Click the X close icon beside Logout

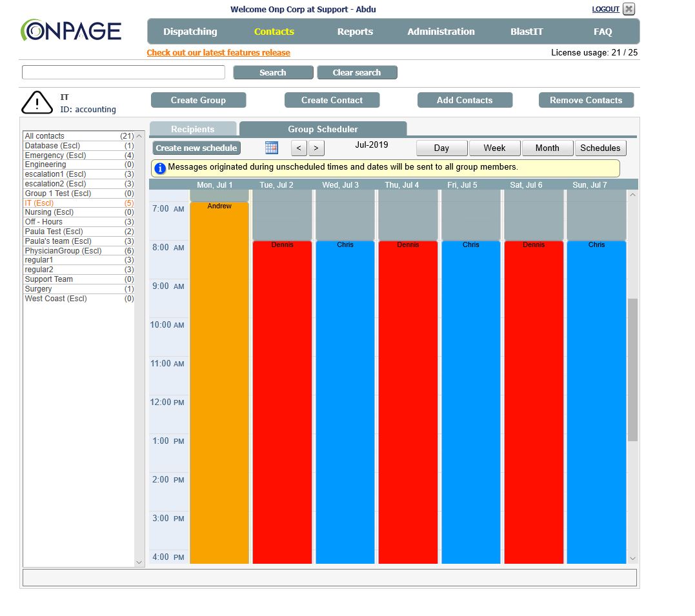pyautogui.click(x=629, y=9)
